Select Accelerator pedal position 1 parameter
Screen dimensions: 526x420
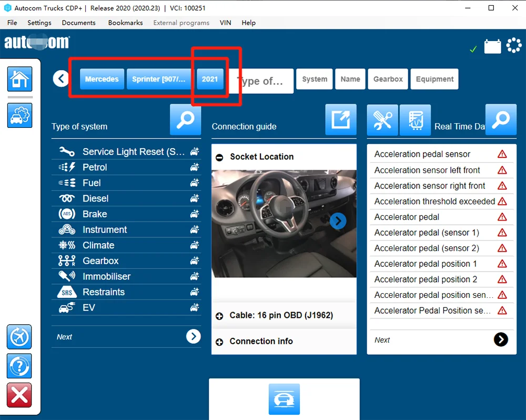tap(441, 264)
